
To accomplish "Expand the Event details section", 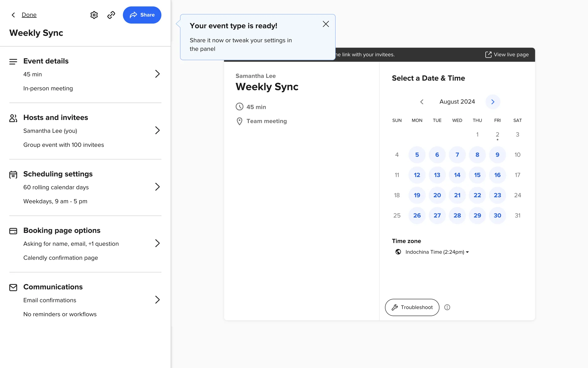I will click(157, 74).
